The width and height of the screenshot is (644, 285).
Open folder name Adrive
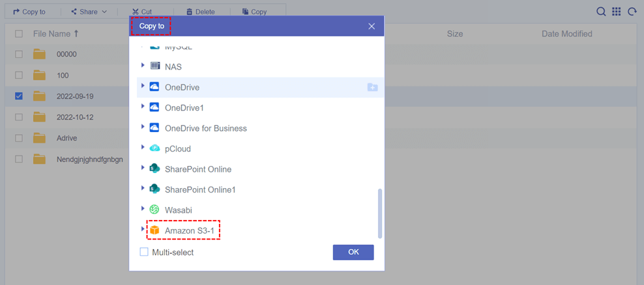pyautogui.click(x=67, y=138)
